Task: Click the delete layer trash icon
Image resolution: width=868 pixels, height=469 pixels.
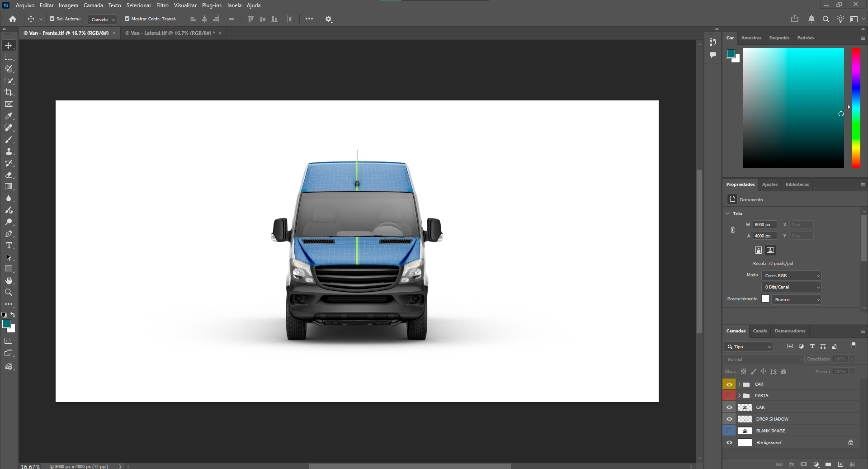Action: point(852,464)
